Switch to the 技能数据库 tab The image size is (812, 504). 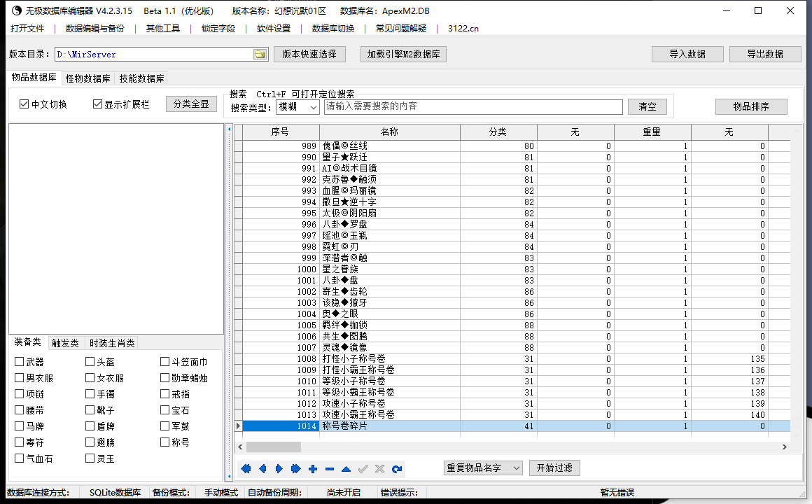tap(142, 78)
